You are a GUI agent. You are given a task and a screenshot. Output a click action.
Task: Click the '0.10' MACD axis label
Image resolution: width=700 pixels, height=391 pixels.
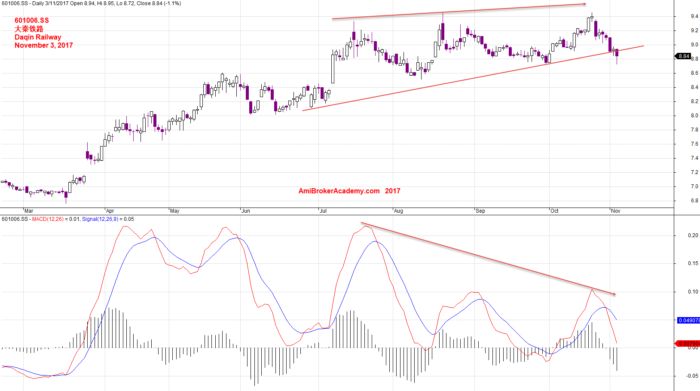693,291
